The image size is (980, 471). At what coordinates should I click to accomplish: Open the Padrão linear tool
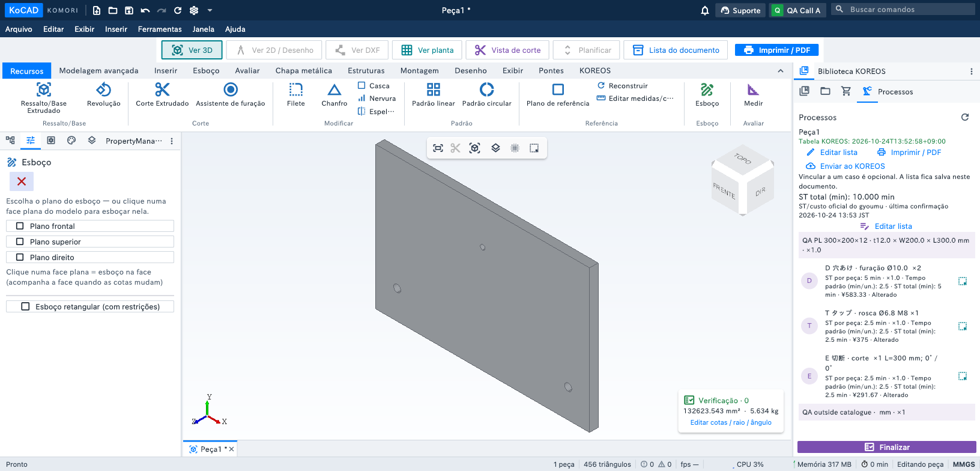pyautogui.click(x=434, y=95)
